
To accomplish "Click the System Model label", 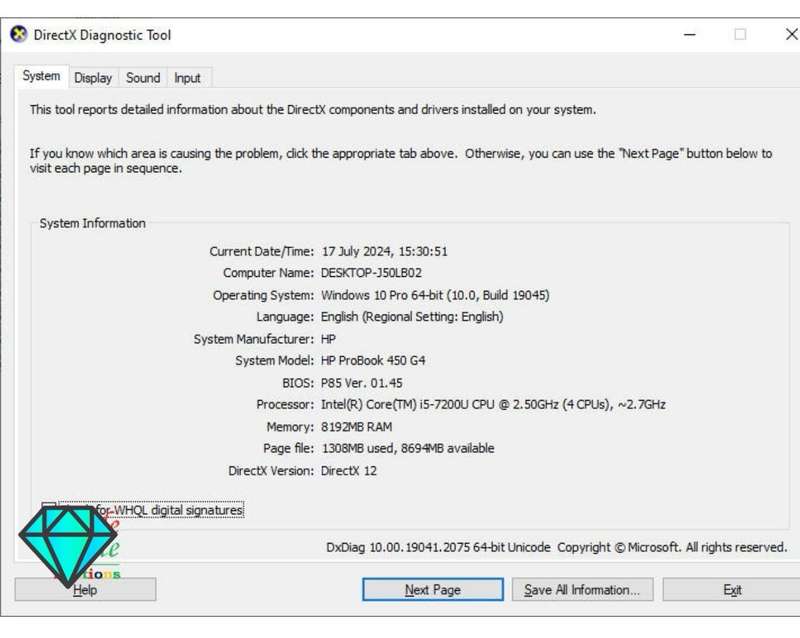I will (274, 360).
